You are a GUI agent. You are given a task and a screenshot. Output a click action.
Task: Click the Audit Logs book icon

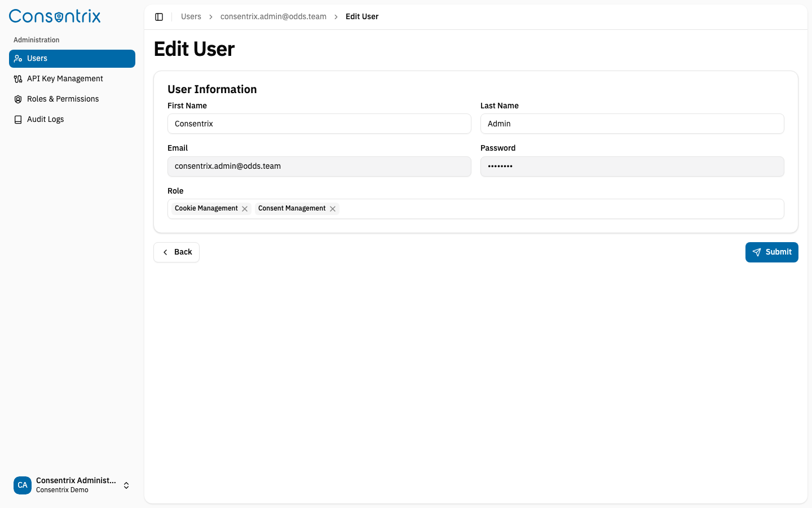click(x=18, y=120)
